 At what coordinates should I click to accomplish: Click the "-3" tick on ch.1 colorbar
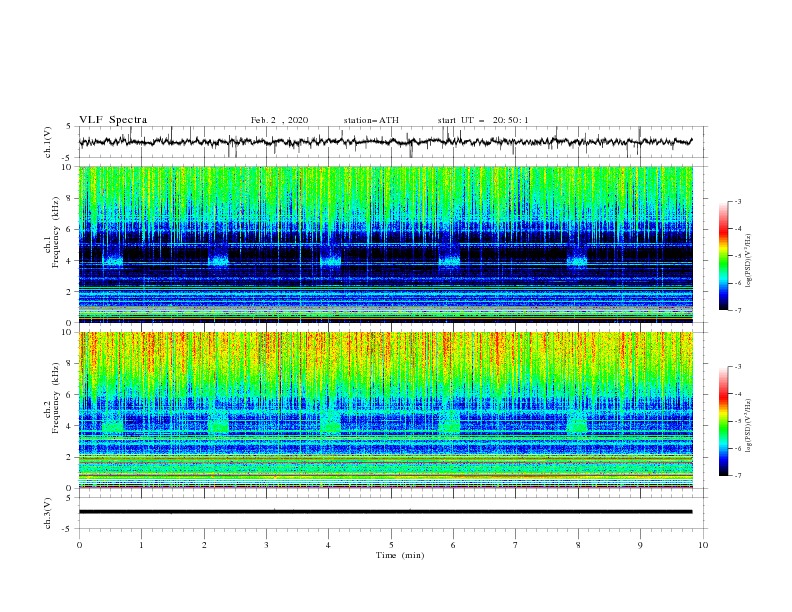point(737,201)
